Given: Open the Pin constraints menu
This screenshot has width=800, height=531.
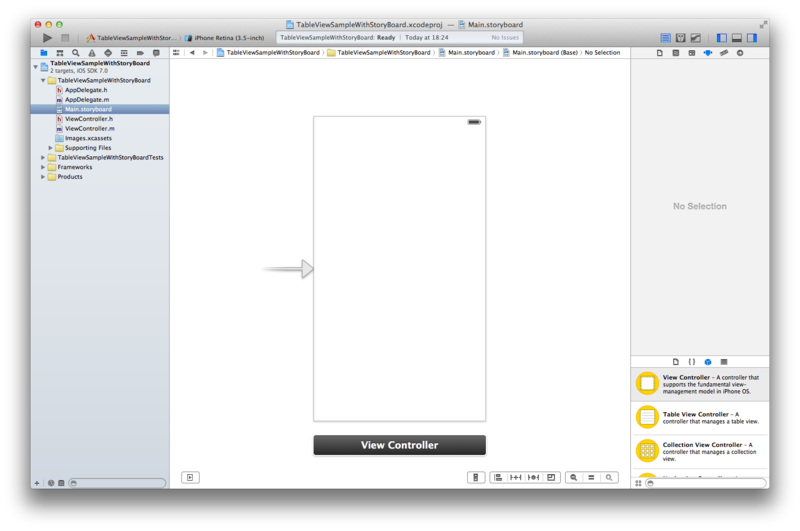Looking at the screenshot, I should point(516,477).
